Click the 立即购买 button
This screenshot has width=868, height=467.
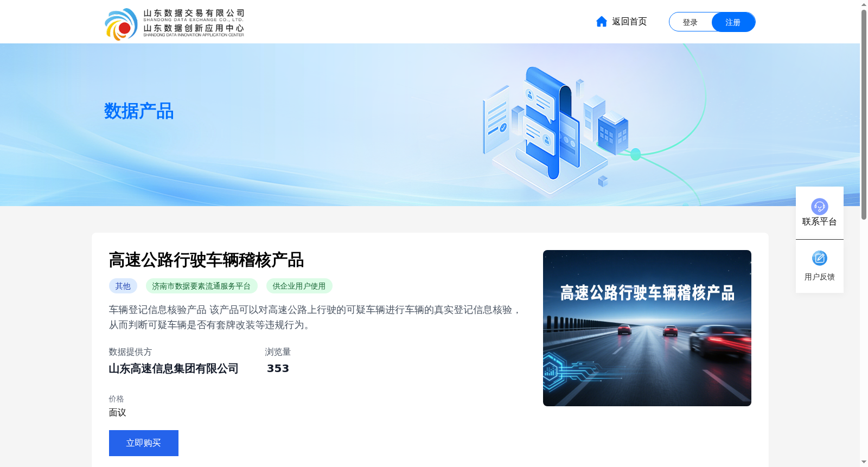point(144,443)
